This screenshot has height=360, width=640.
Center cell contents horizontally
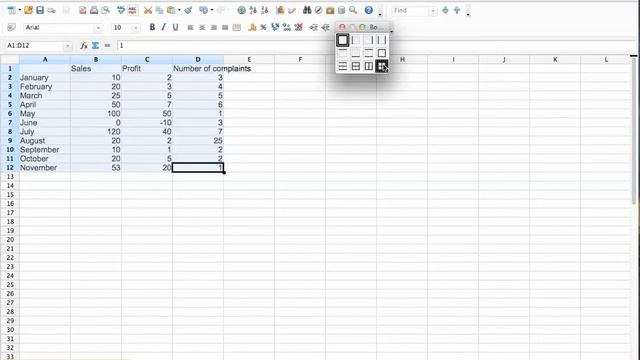(202, 27)
